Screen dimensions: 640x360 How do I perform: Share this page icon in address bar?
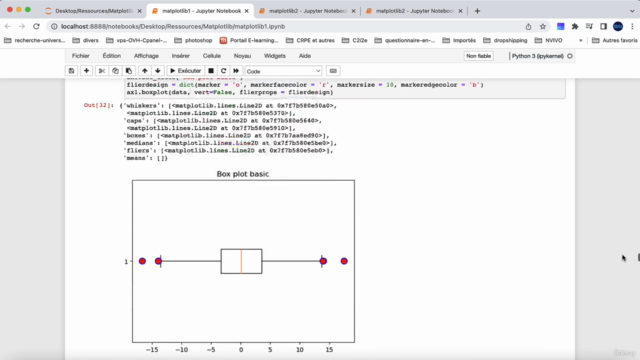pos(529,27)
